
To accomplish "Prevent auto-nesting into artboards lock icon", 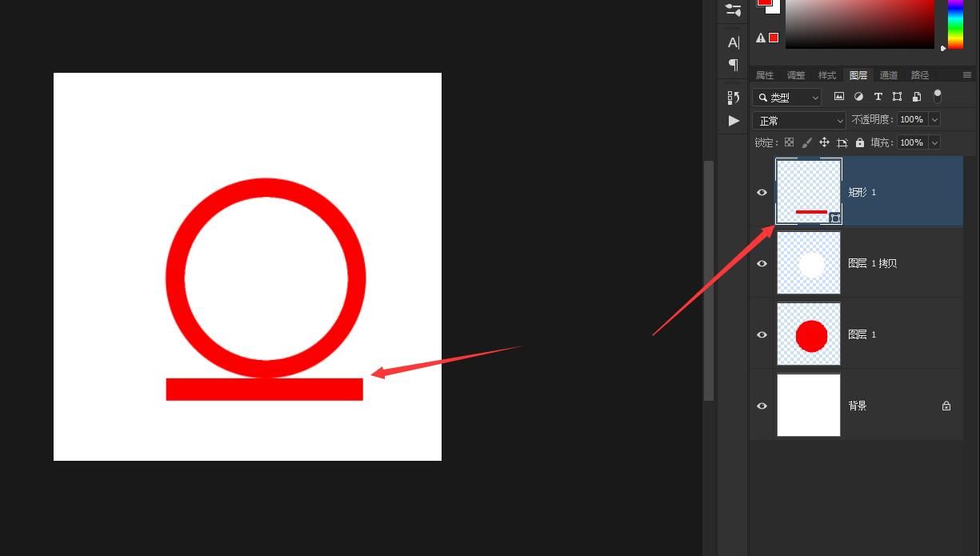I will 842,142.
